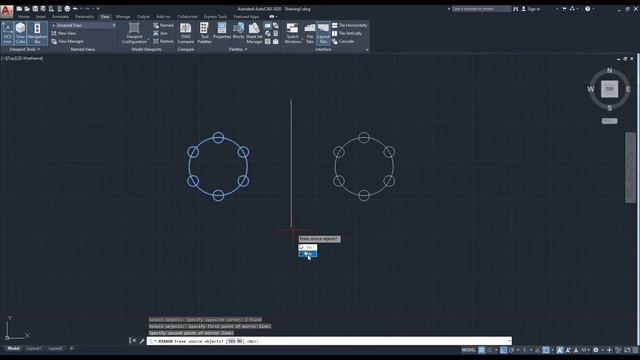Click New View in Named Views
Viewport: 640px width, 360px height.
click(64, 33)
